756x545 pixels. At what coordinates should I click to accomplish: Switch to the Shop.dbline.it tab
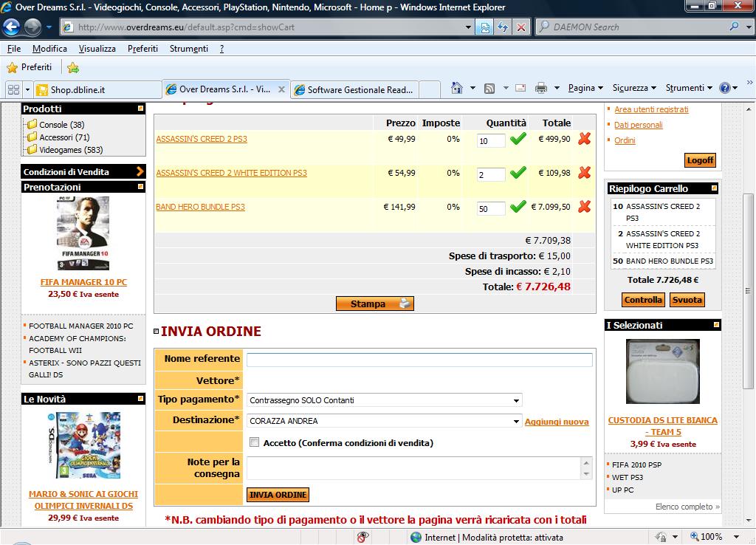(98, 89)
